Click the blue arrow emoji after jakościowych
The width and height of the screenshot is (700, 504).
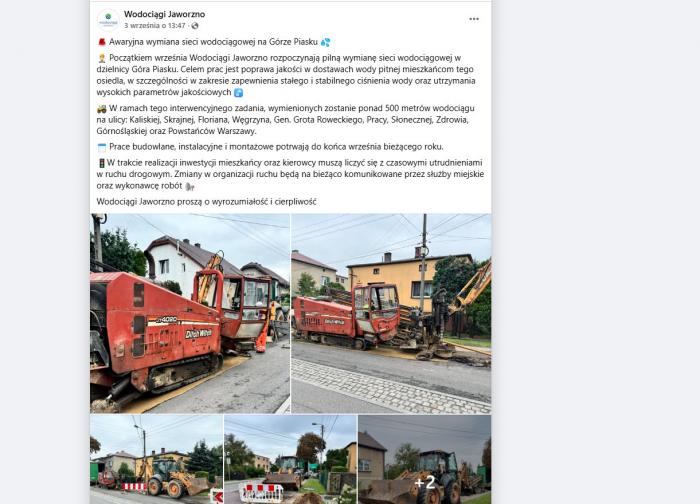tap(239, 93)
